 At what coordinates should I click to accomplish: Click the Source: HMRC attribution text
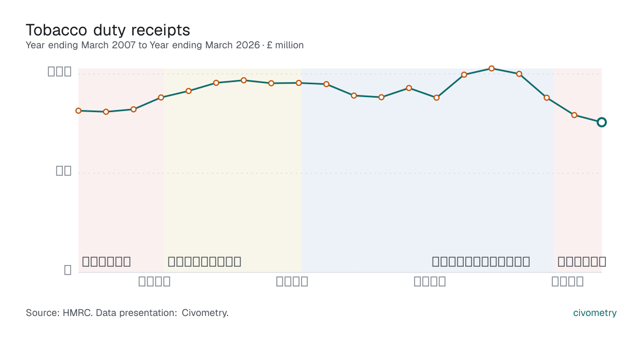[127, 313]
